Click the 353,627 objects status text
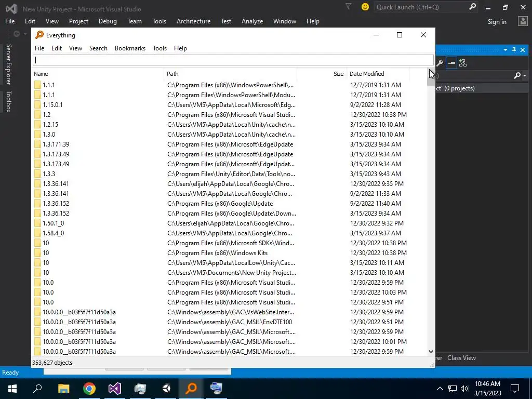 52,363
